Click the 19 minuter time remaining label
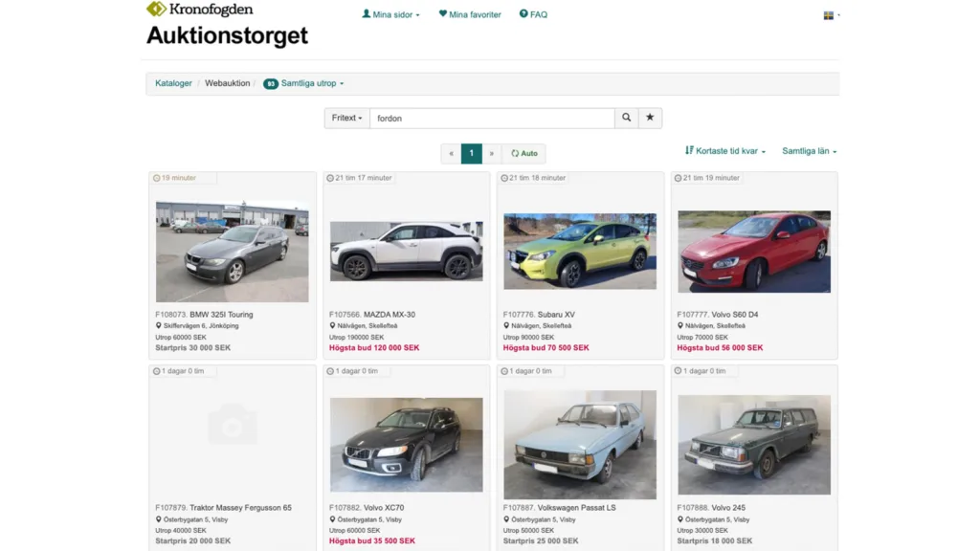This screenshot has width=980, height=551. [174, 178]
